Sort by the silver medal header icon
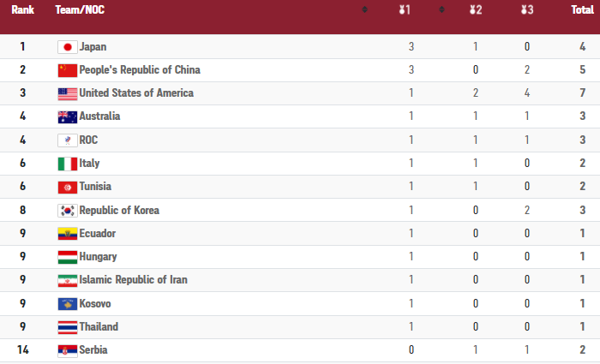Image resolution: width=600 pixels, height=364 pixels. (476, 9)
